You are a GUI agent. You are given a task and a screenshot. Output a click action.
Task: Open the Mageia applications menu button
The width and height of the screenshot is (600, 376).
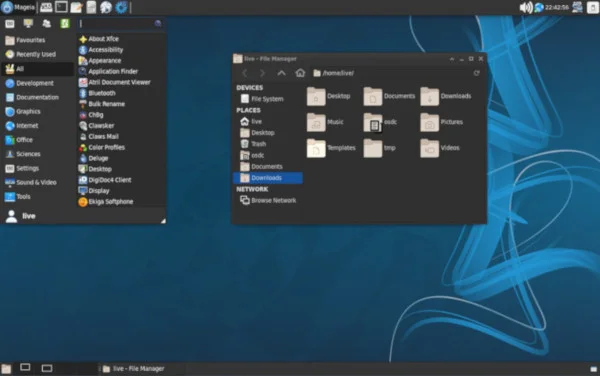[x=18, y=7]
